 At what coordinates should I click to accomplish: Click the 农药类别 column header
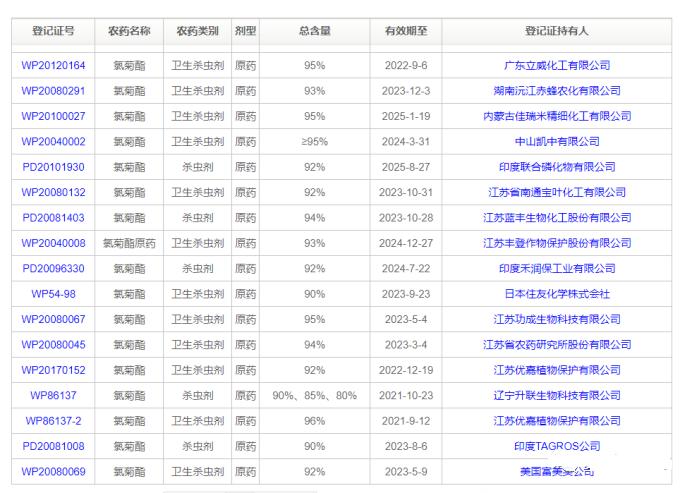pyautogui.click(x=197, y=31)
